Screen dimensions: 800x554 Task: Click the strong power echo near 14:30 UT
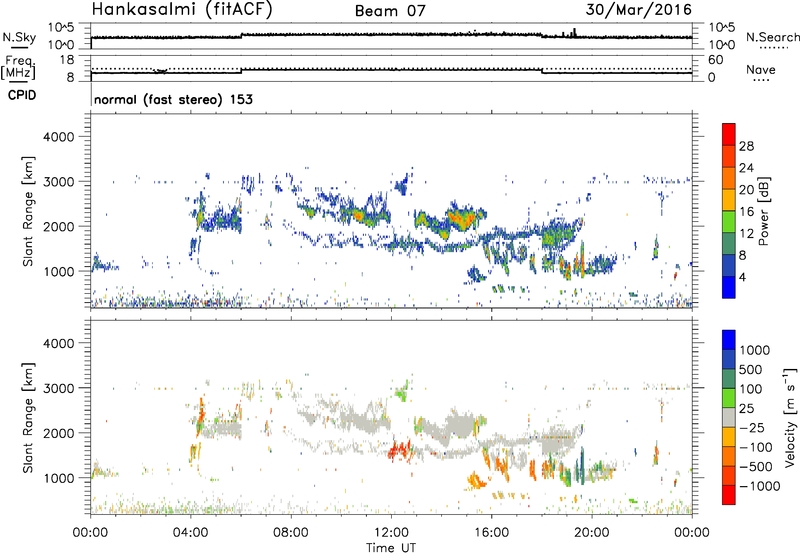[x=463, y=218]
